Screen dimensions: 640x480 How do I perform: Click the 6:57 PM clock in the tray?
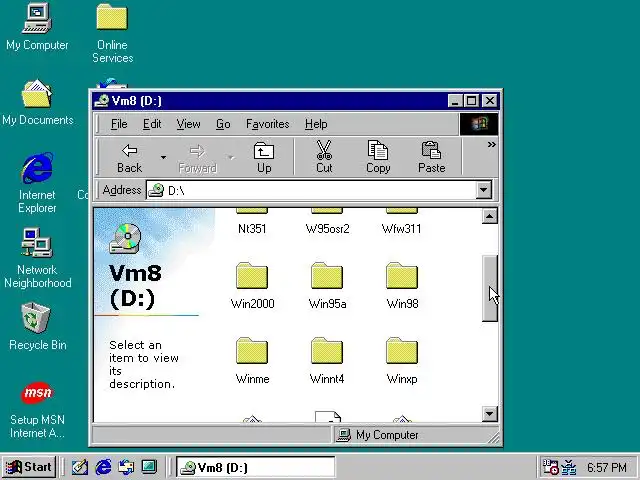[607, 467]
